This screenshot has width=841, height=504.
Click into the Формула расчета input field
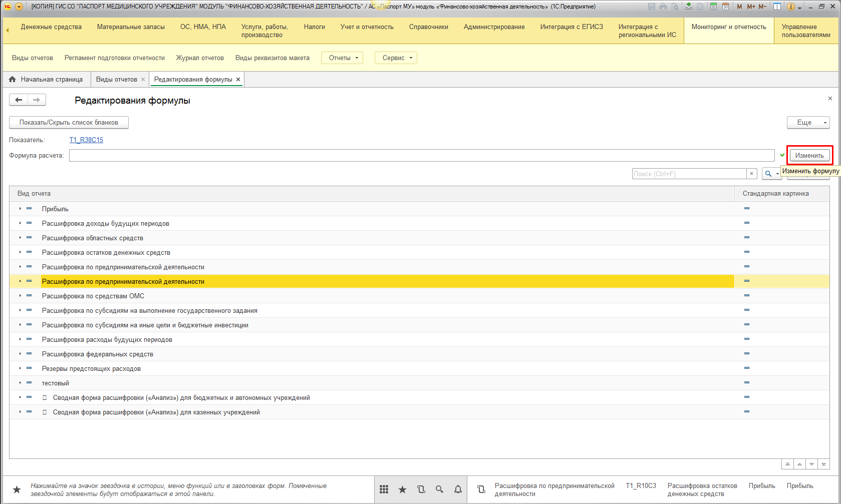point(421,156)
